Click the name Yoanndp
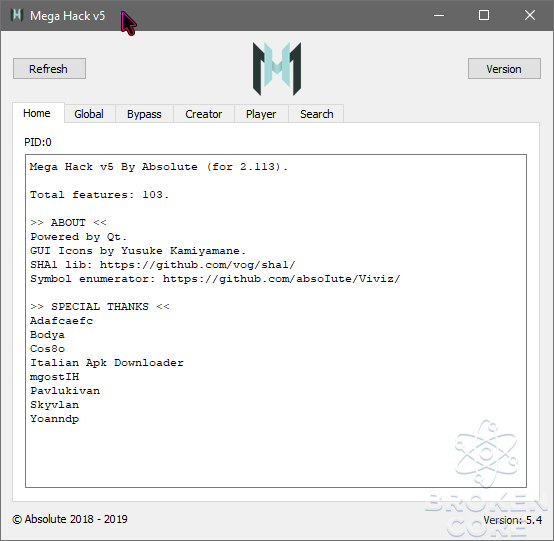The width and height of the screenshot is (554, 541). 54,419
